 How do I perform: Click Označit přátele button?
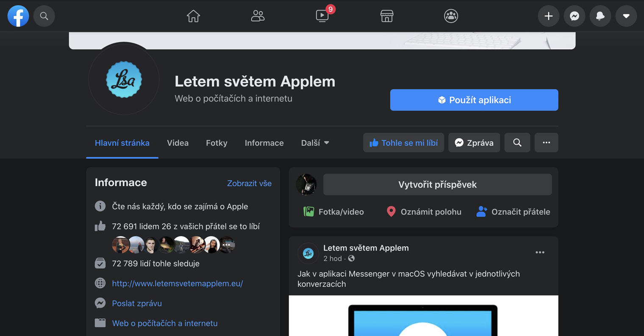[513, 212]
